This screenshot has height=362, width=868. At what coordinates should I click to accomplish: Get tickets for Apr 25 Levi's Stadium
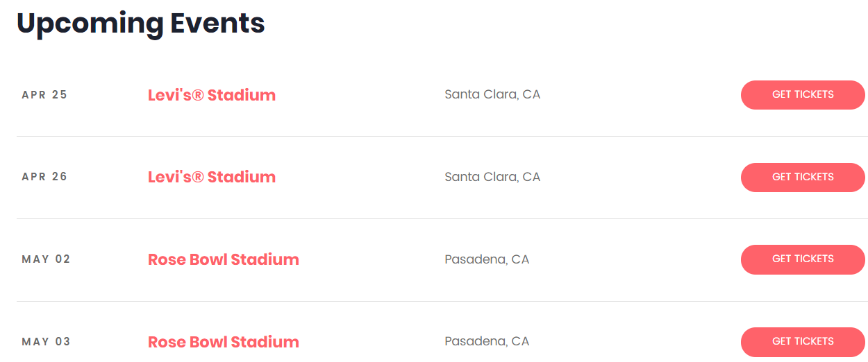803,95
